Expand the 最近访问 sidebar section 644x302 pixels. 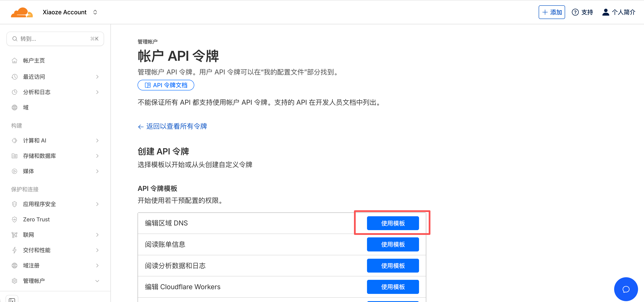click(x=97, y=77)
